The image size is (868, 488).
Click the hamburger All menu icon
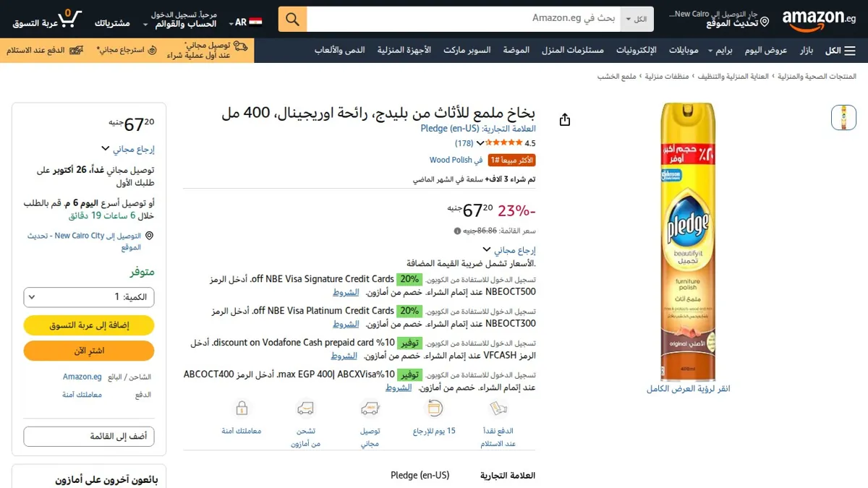tap(851, 51)
